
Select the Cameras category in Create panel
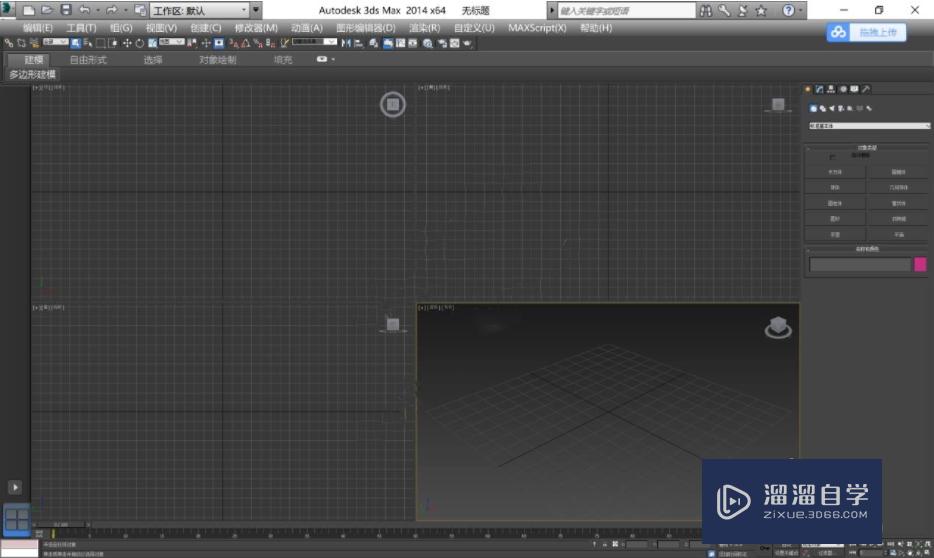tap(840, 108)
